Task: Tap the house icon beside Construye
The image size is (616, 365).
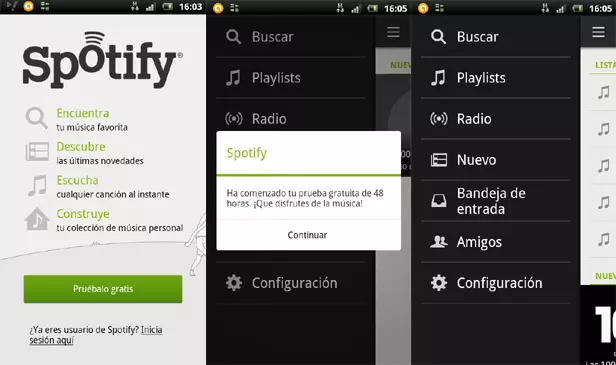Action: pyautogui.click(x=37, y=219)
